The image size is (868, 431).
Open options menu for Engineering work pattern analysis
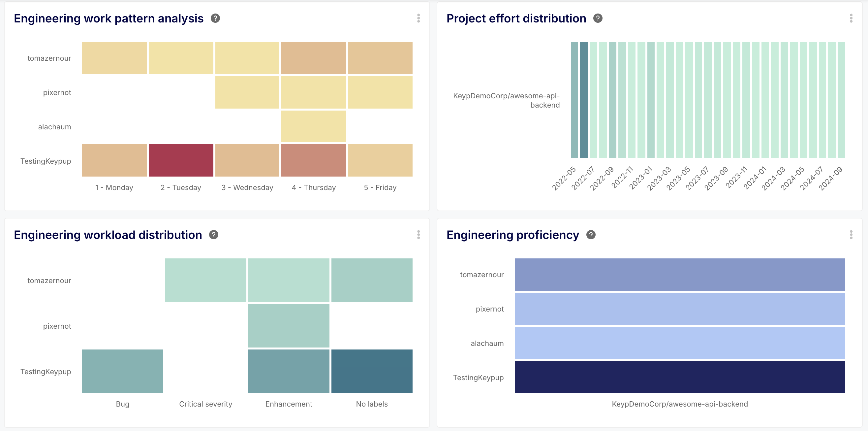(418, 18)
